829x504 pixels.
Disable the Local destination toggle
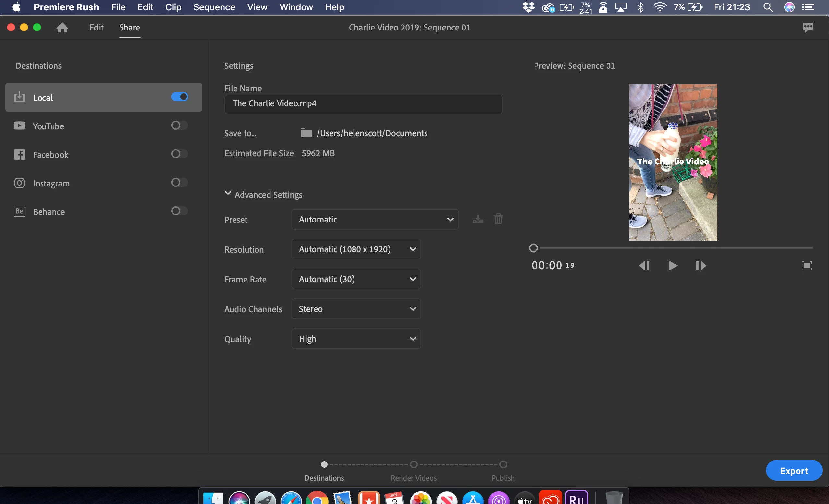[179, 97]
